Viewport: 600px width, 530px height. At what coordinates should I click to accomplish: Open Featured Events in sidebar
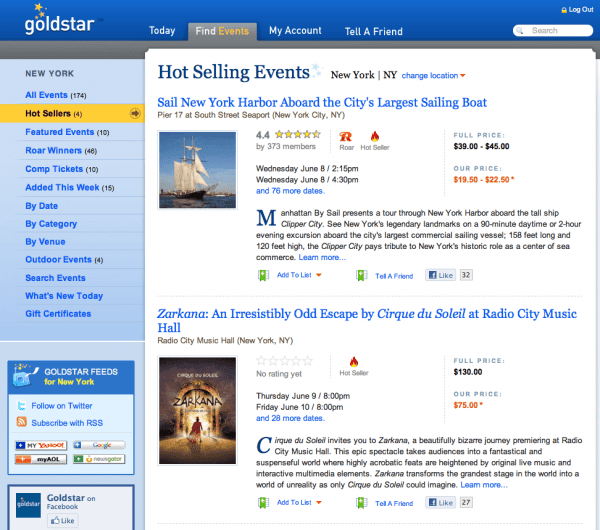click(67, 132)
